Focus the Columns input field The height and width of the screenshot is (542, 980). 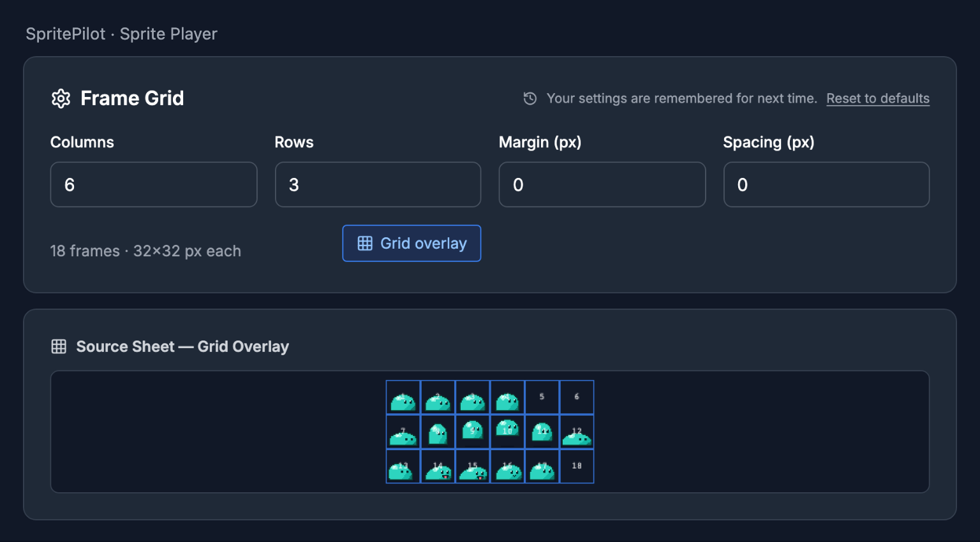pos(154,184)
